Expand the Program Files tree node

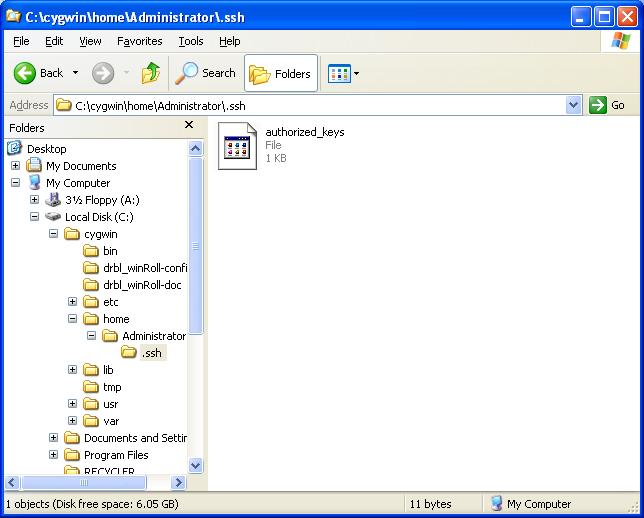point(53,455)
